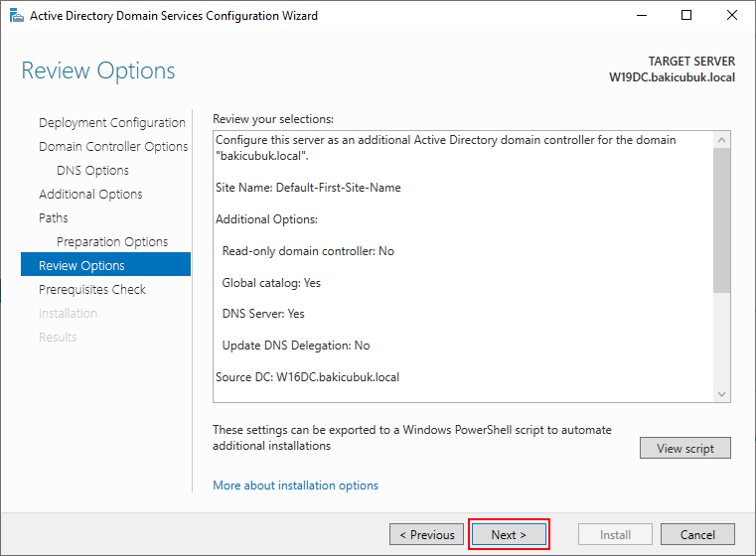Screen dimensions: 756x556
Task: Click the scroll down arrow in selections box
Action: tap(722, 393)
